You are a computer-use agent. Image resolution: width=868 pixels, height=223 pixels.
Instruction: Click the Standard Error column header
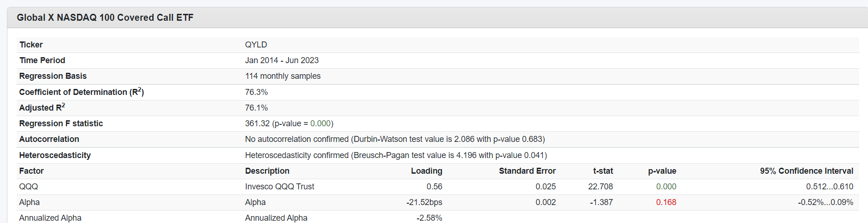(527, 171)
